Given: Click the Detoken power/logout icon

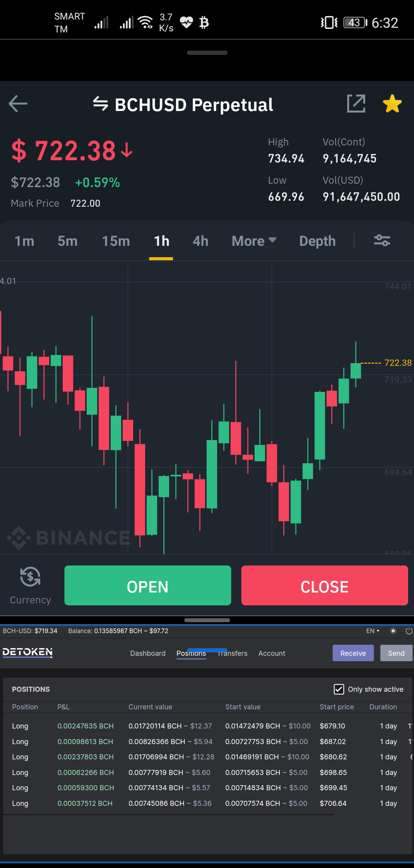Looking at the screenshot, I should (x=409, y=631).
